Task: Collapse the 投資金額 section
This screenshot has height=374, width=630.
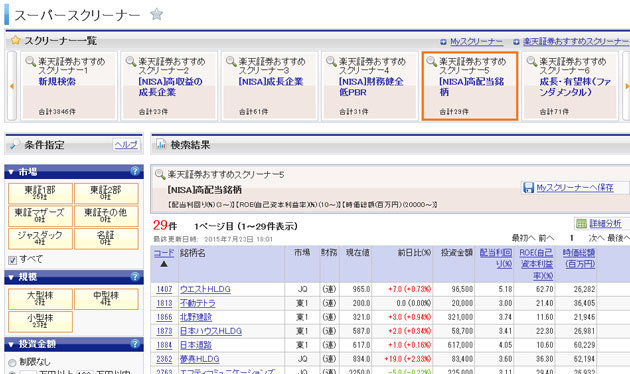Action: pos(11,344)
